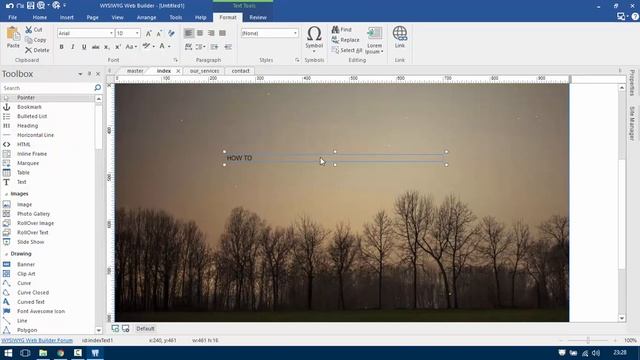This screenshot has height=360, width=640.
Task: Increase font size with grow icon
Action: (149, 33)
